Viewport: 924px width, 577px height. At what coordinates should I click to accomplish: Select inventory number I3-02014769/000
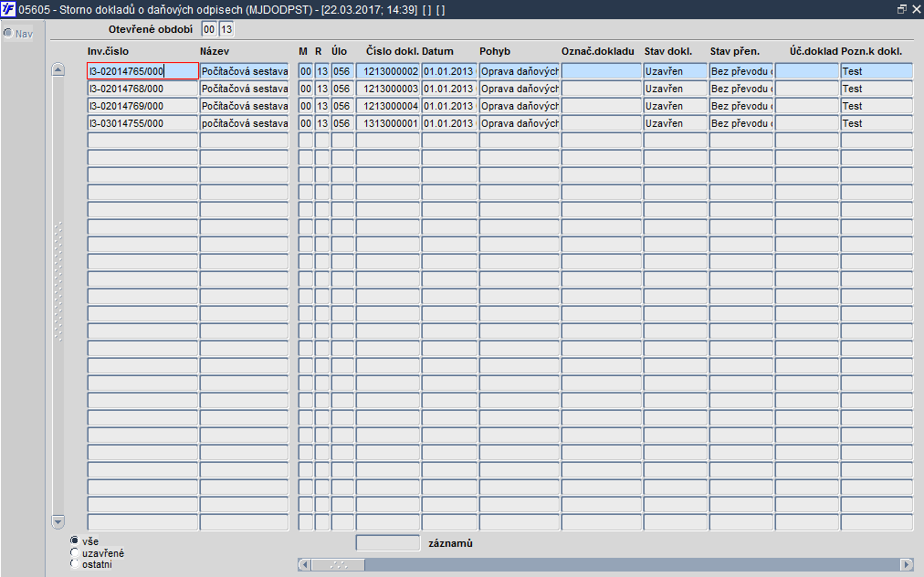point(142,106)
